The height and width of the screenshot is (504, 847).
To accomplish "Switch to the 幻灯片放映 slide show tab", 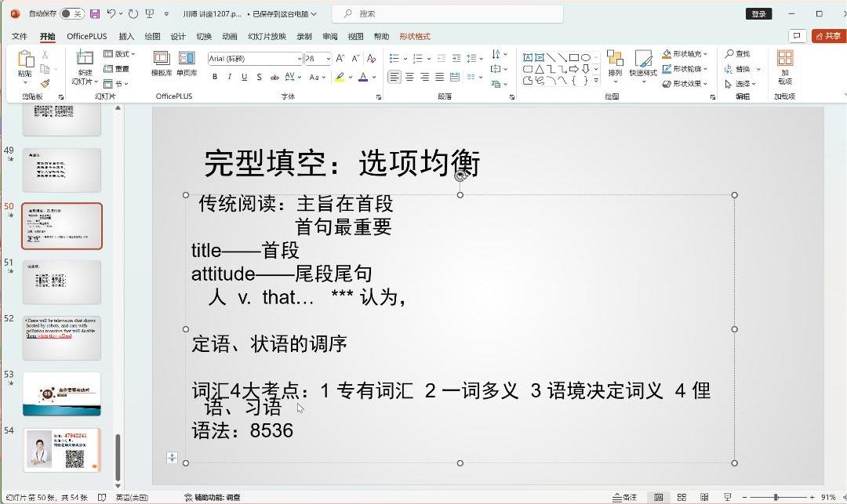I will click(267, 36).
